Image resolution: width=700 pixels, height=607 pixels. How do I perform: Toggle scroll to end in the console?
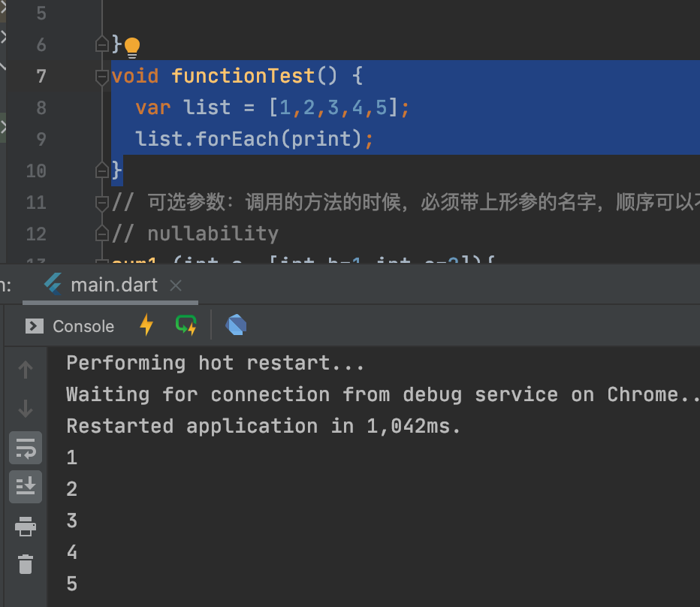pyautogui.click(x=25, y=486)
